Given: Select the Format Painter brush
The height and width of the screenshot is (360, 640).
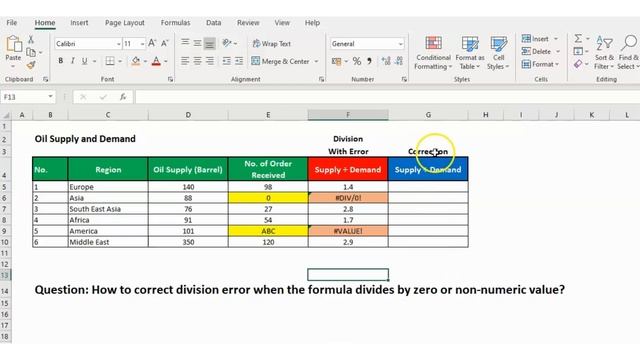Looking at the screenshot, I should [x=31, y=64].
